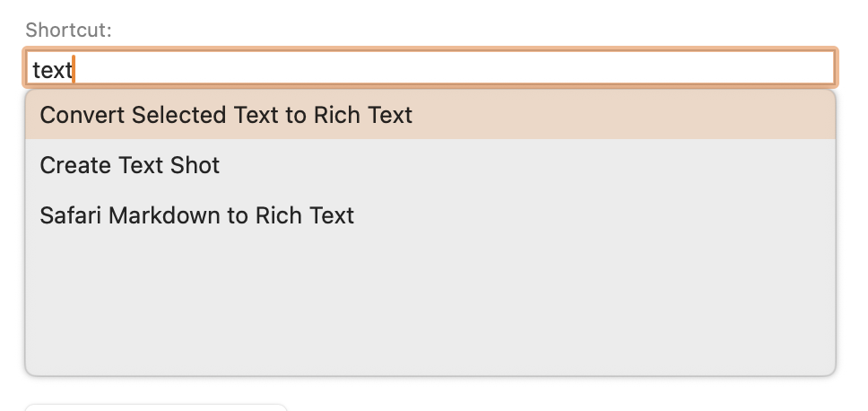Place cursor at end of Shortcut field

pyautogui.click(x=75, y=69)
